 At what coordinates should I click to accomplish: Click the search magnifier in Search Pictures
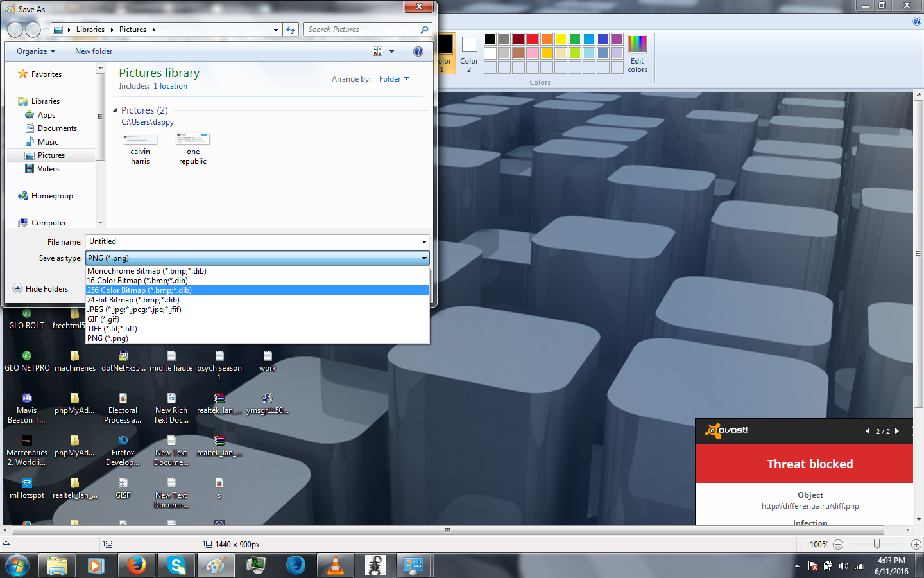423,30
